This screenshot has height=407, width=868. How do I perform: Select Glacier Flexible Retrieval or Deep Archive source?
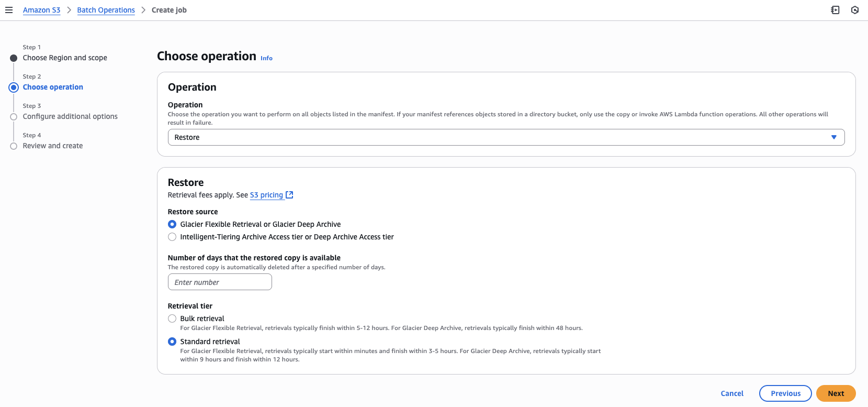[x=172, y=224]
